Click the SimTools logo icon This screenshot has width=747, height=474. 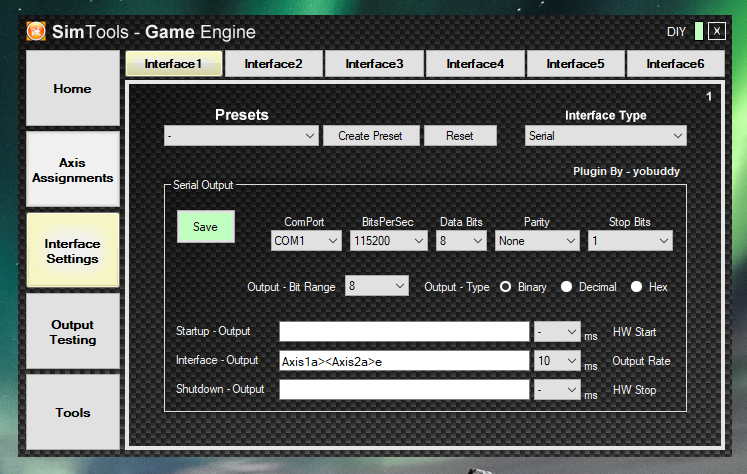[x=36, y=32]
